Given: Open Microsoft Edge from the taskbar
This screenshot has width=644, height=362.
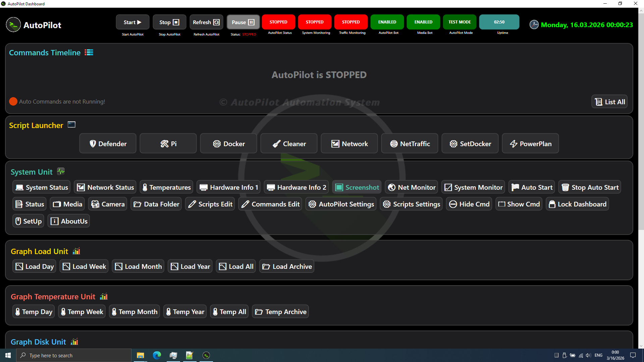Looking at the screenshot, I should click(157, 355).
